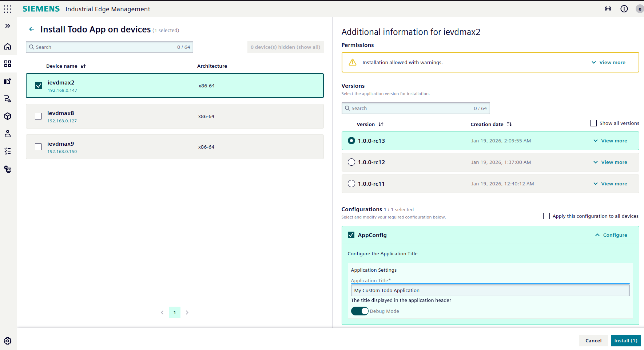Uncheck the ievdmax2 device checkbox
The height and width of the screenshot is (350, 644).
click(x=38, y=85)
